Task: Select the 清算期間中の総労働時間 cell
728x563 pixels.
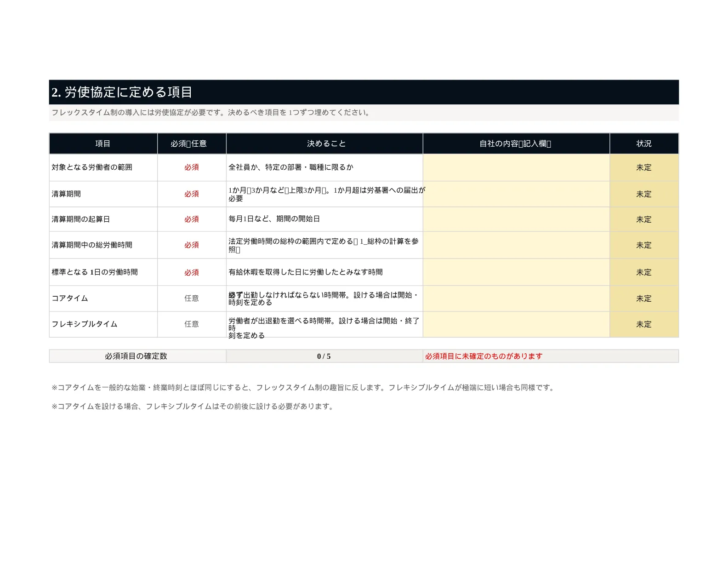Action: click(x=103, y=245)
